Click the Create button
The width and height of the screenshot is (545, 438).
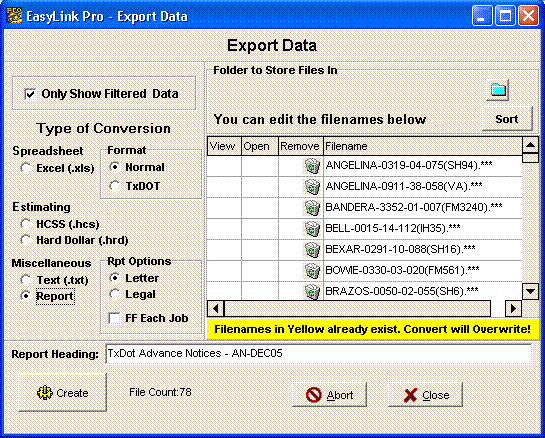[x=62, y=393]
